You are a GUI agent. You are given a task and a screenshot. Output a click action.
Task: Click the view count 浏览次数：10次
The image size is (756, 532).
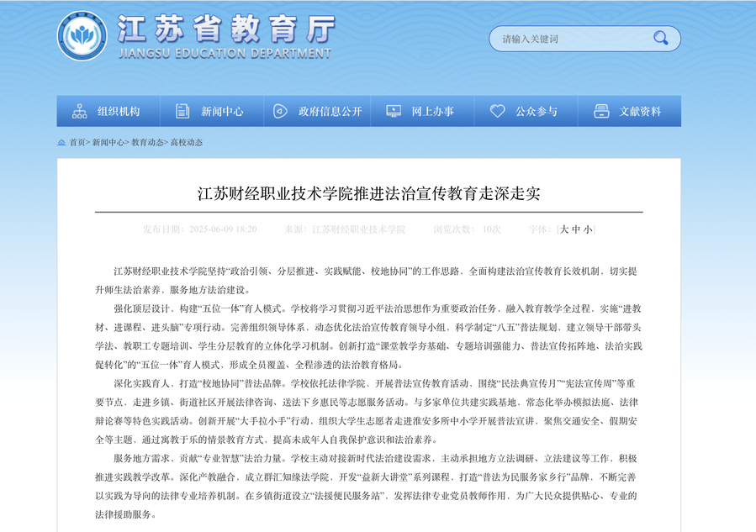click(x=467, y=229)
